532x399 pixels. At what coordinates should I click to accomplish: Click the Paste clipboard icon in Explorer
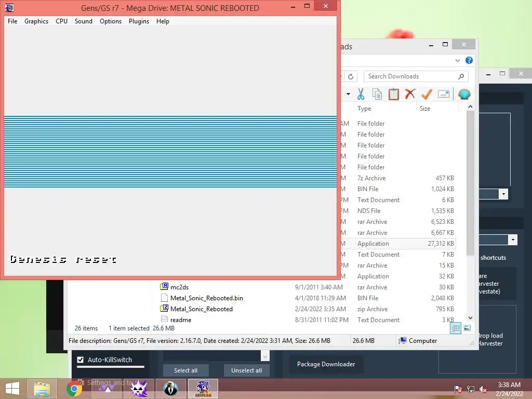click(394, 94)
